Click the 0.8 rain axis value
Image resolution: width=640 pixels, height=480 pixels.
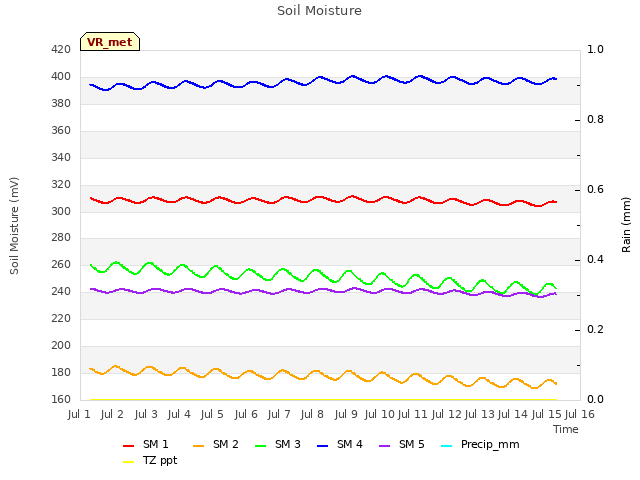[x=595, y=119]
